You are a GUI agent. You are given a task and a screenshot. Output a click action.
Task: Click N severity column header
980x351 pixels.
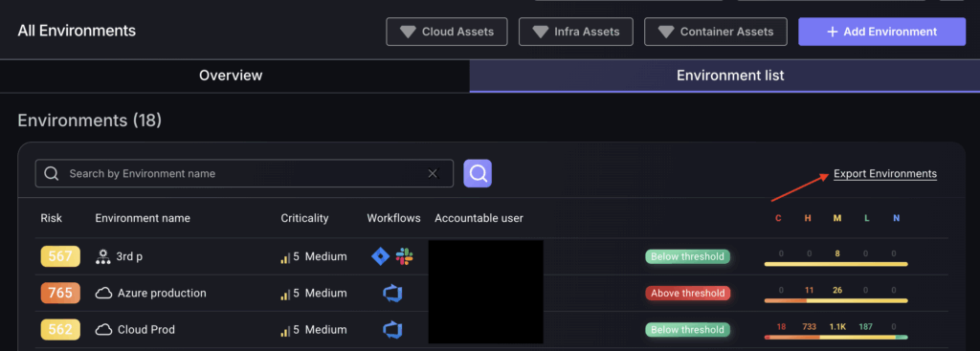(896, 218)
